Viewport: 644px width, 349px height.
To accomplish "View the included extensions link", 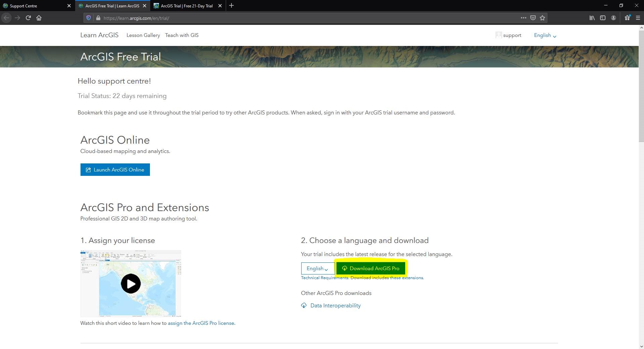I will (407, 278).
